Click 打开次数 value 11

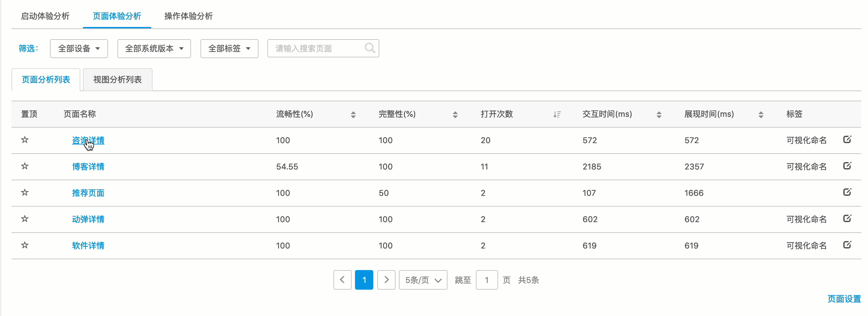tap(484, 167)
